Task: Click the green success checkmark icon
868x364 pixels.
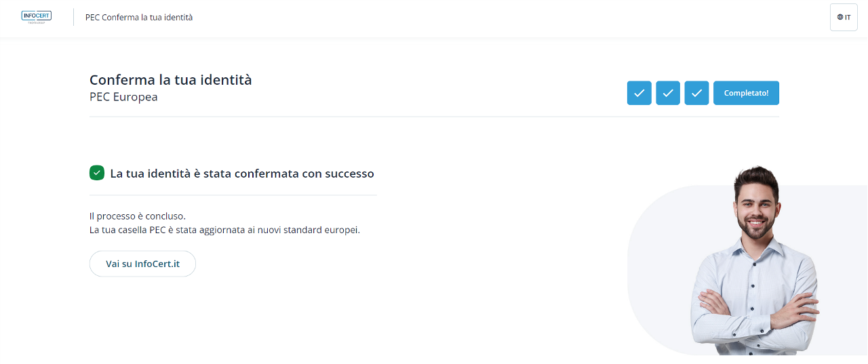Action: [96, 173]
